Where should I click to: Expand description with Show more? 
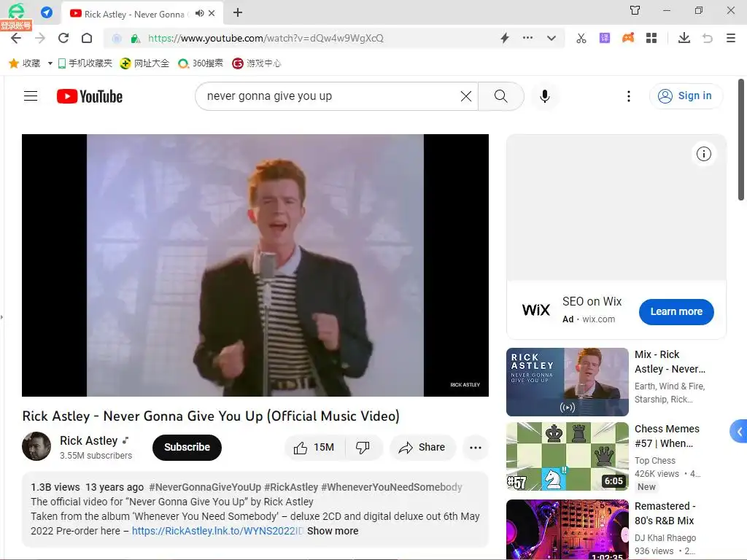click(x=333, y=531)
